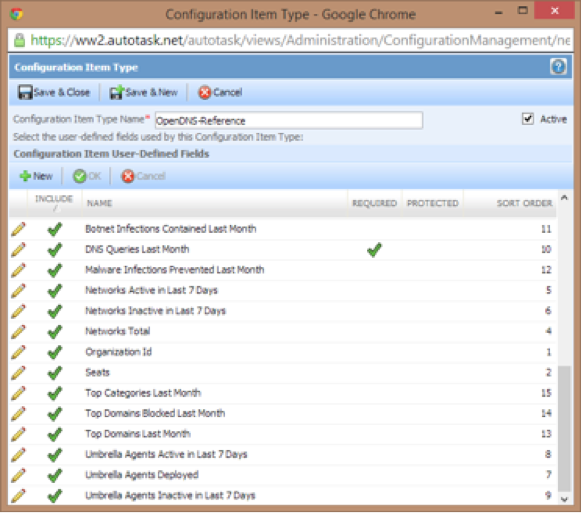Edit Botnet Infections Contained Last Month row pencil
Image resolution: width=582 pixels, height=513 pixels.
point(18,229)
